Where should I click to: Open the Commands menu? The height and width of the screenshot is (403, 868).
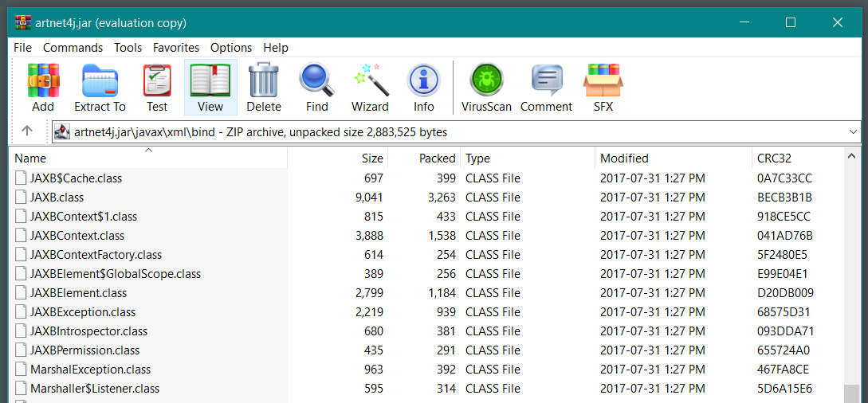click(x=73, y=48)
